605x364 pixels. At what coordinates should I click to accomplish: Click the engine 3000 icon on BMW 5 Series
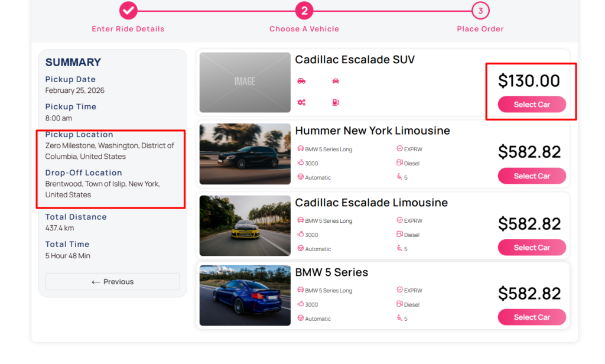coord(300,304)
